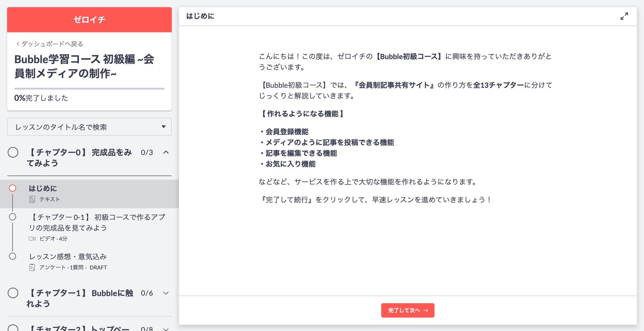This screenshot has height=331, width=644.
Task: Open the Chapter 0-1 video lesson
Action: [97, 222]
